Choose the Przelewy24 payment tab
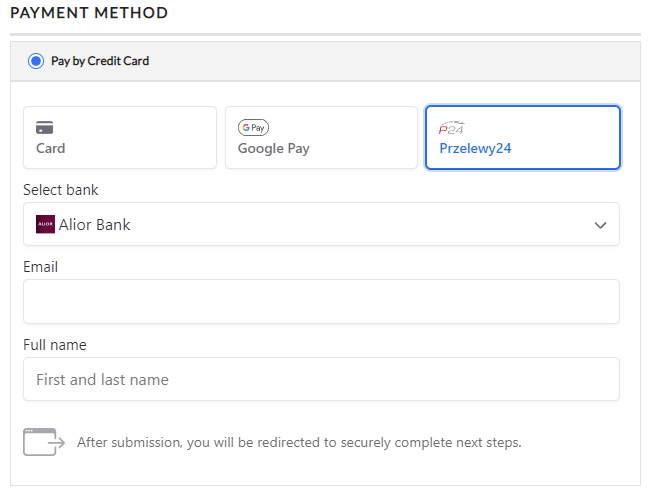The width and height of the screenshot is (652, 497). 523,138
